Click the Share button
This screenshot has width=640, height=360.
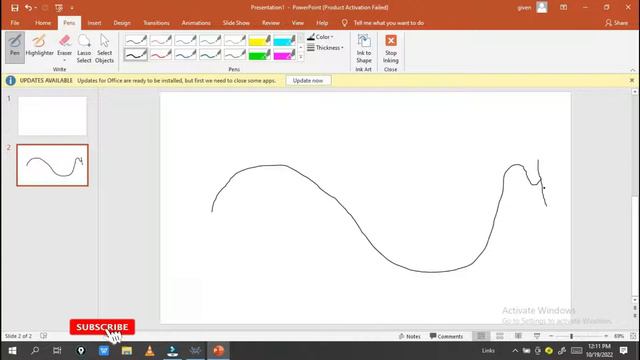[616, 23]
